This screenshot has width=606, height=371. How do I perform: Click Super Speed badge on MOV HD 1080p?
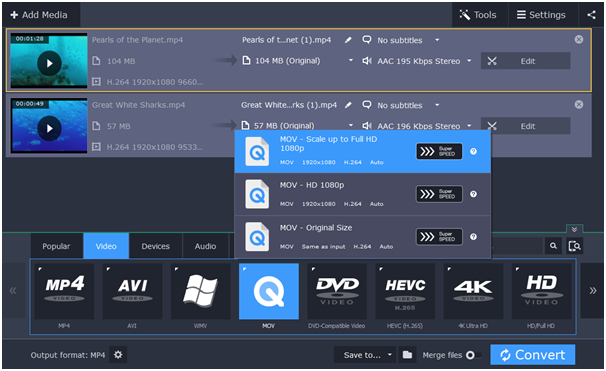tap(439, 194)
